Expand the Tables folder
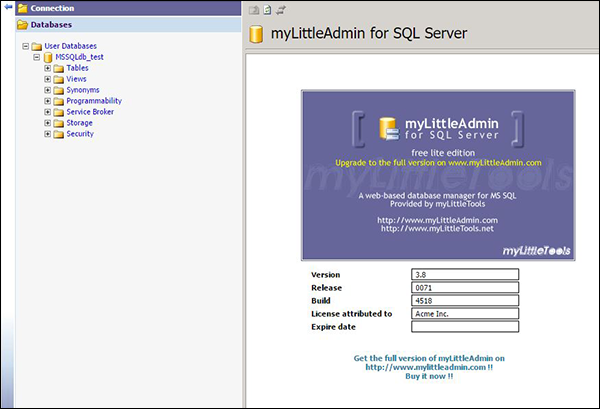Viewport: 600px width, 409px height. pos(47,68)
